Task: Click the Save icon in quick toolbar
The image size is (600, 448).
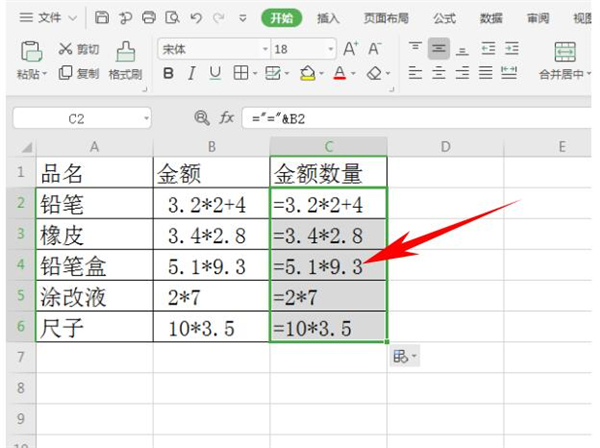Action: click(102, 18)
